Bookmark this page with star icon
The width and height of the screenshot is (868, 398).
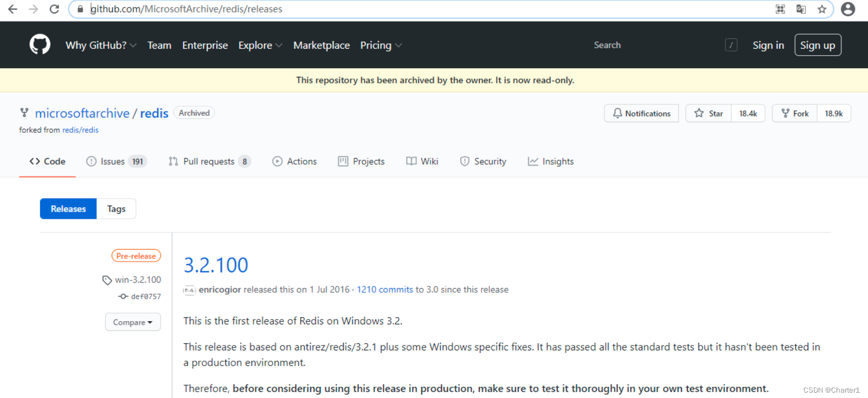[822, 9]
